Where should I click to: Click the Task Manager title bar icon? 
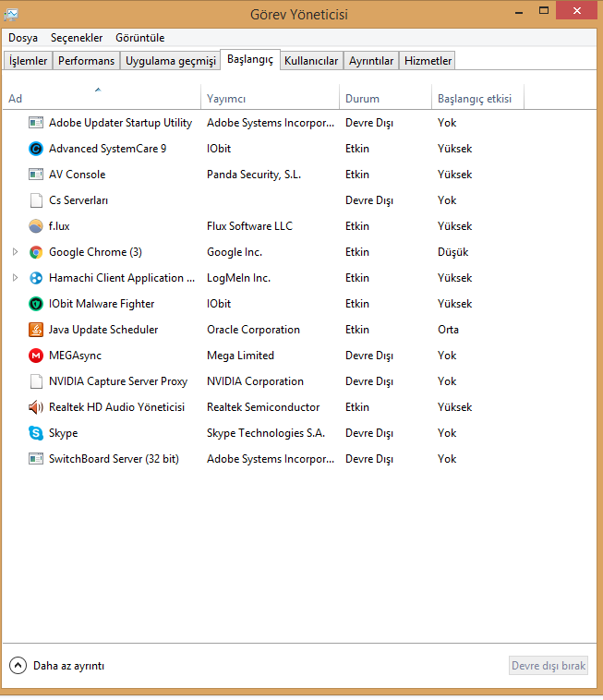tap(11, 14)
